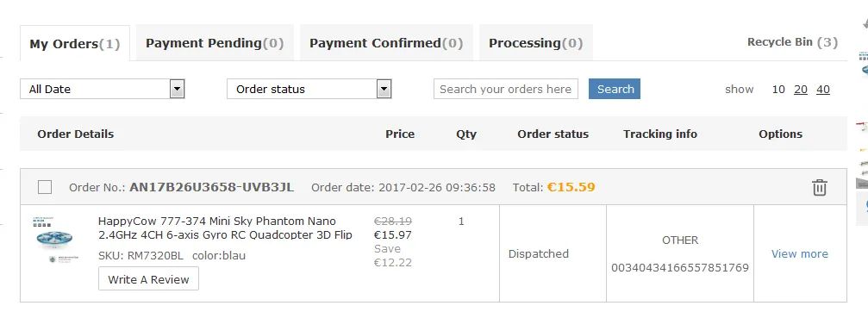
Task: Go to the My Orders tab
Action: (x=75, y=44)
